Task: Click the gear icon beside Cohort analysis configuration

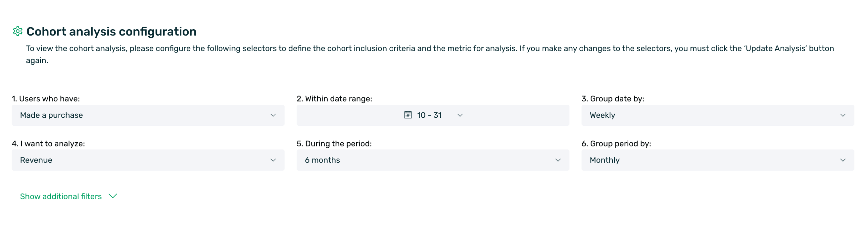Action: tap(18, 31)
